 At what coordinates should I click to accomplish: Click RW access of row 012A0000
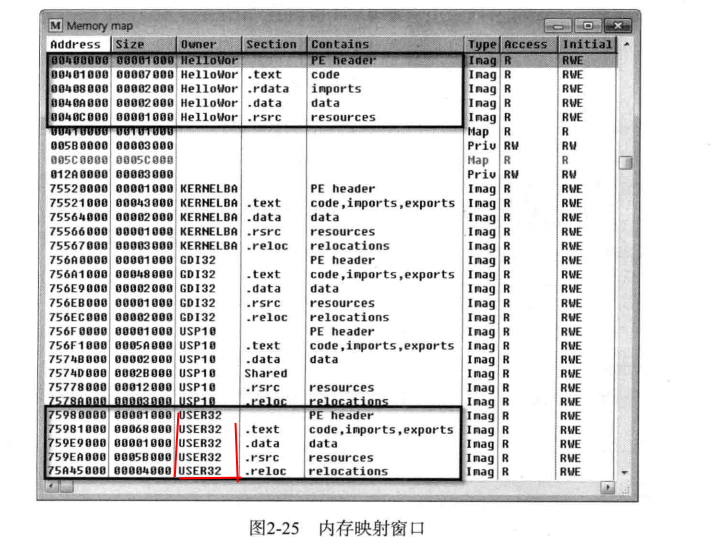click(511, 174)
